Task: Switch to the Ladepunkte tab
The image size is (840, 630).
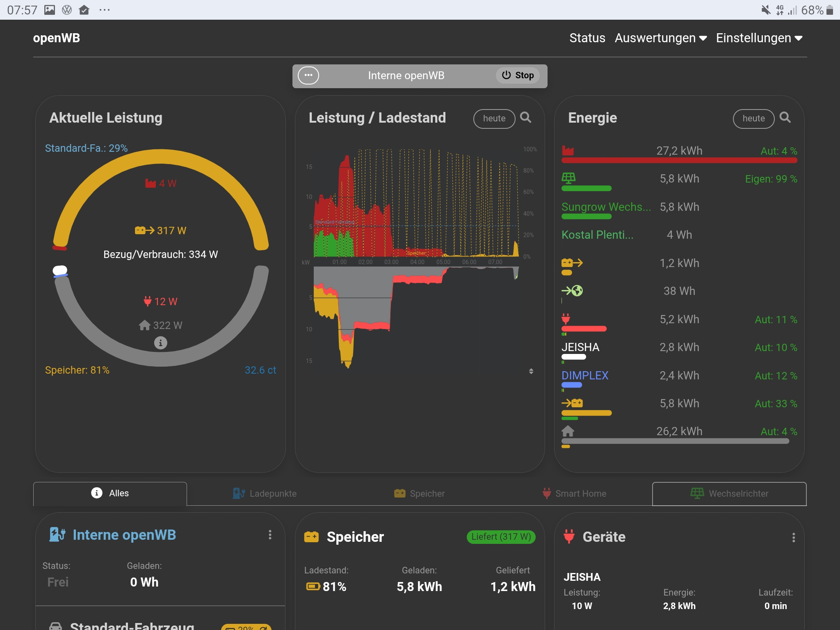Action: tap(265, 493)
